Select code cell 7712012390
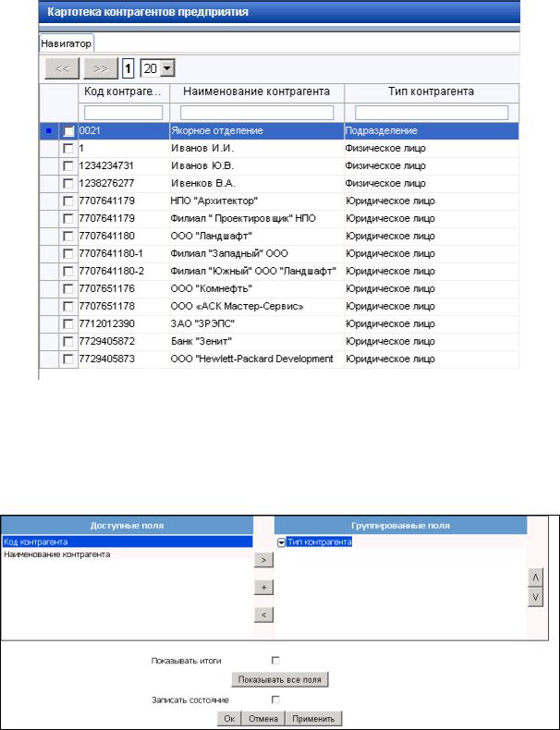Viewport: 560px width, 730px height. point(124,324)
